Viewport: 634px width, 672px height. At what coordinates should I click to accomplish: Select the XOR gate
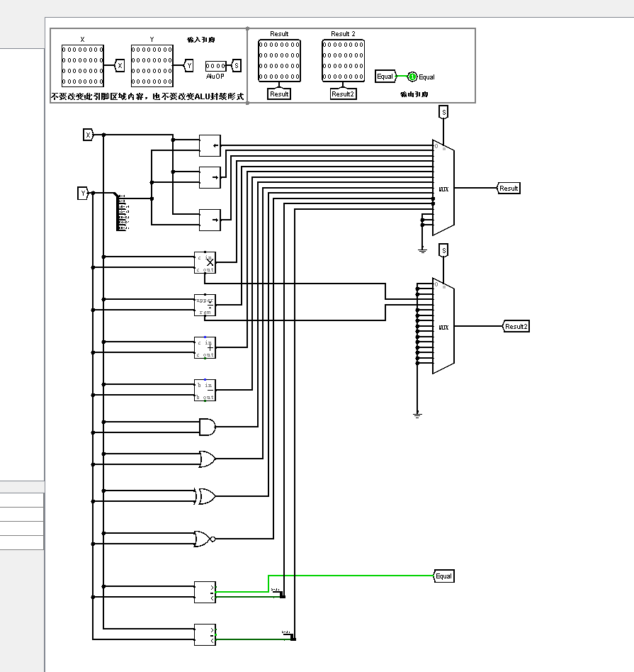click(x=205, y=496)
